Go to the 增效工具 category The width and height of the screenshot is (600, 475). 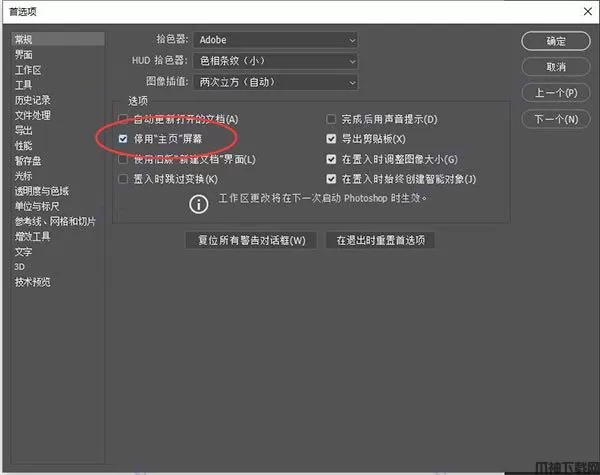(33, 237)
